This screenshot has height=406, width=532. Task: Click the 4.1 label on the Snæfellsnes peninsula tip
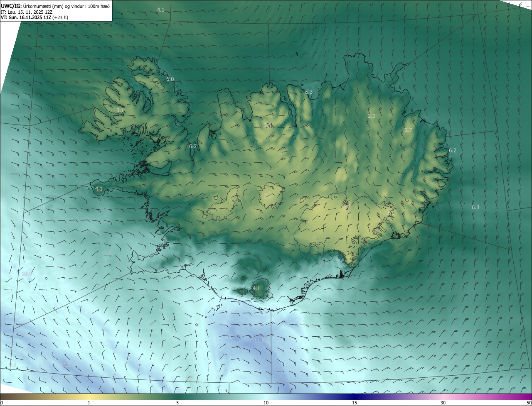click(x=99, y=188)
